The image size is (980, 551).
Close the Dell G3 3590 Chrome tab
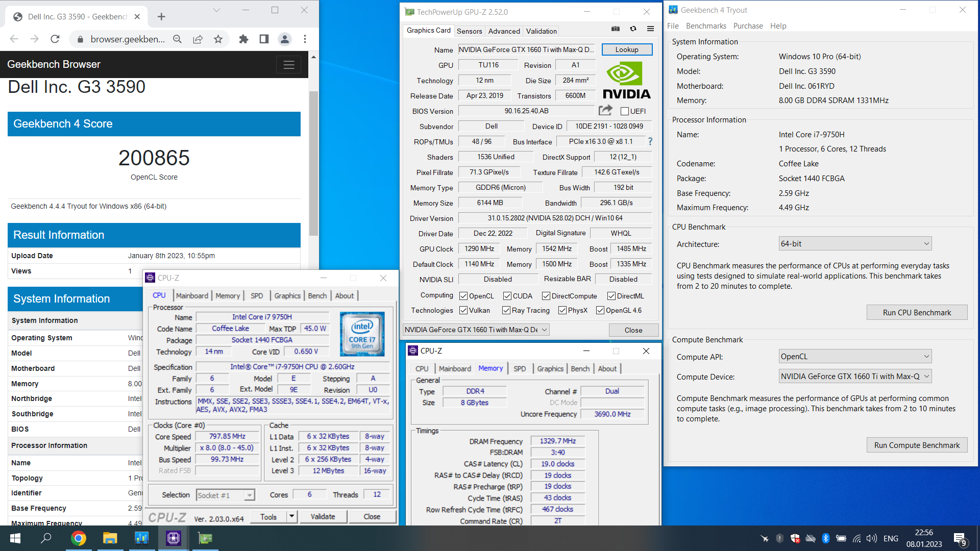[x=137, y=17]
